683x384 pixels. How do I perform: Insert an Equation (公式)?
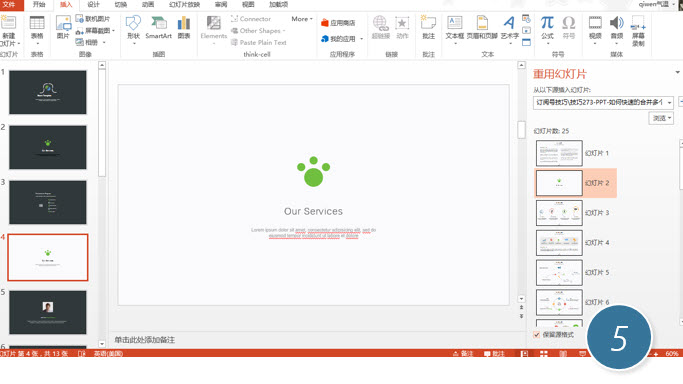[x=547, y=23]
